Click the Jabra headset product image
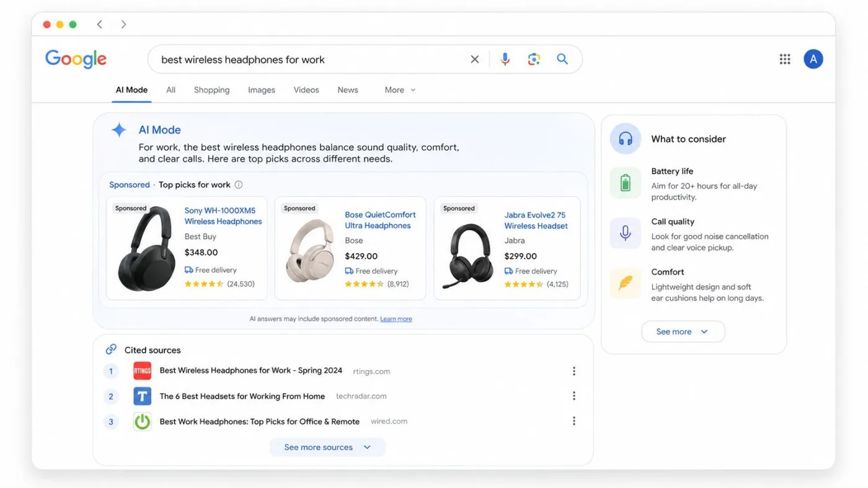 click(467, 256)
